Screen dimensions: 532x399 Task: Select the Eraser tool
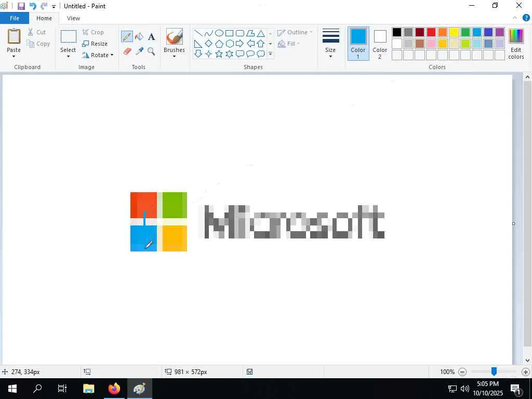[127, 51]
